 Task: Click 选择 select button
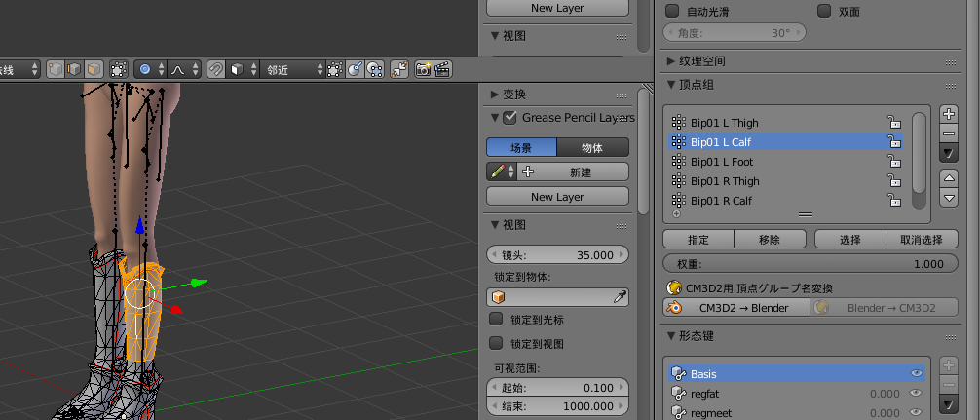pyautogui.click(x=850, y=240)
